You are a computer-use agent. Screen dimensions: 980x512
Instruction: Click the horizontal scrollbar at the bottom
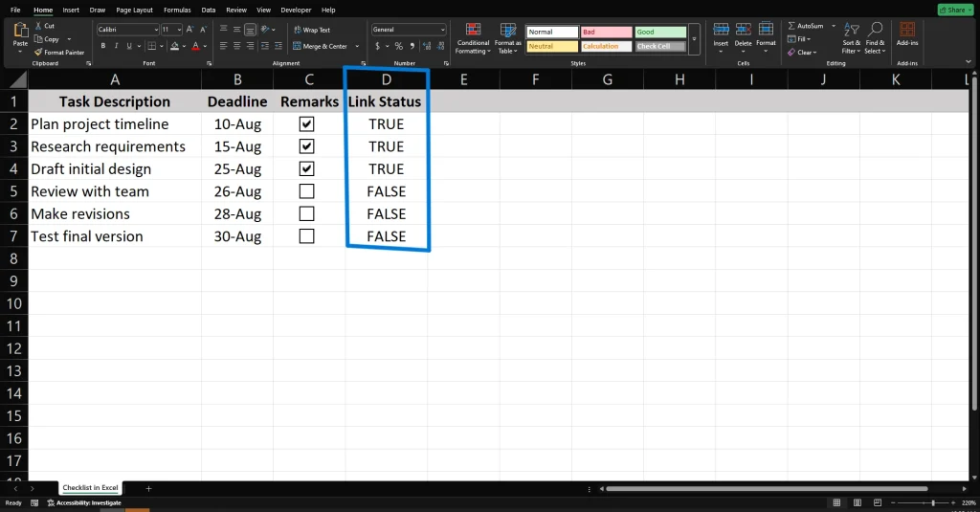point(767,489)
